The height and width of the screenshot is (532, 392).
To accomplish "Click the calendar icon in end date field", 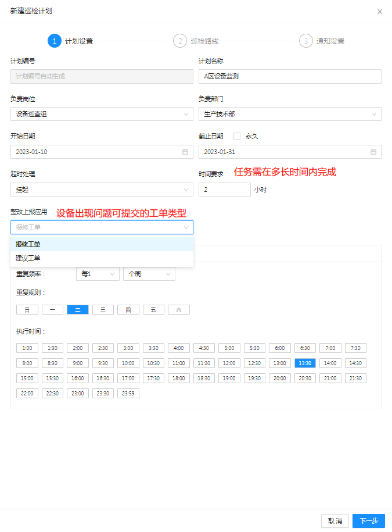I will pos(373,152).
